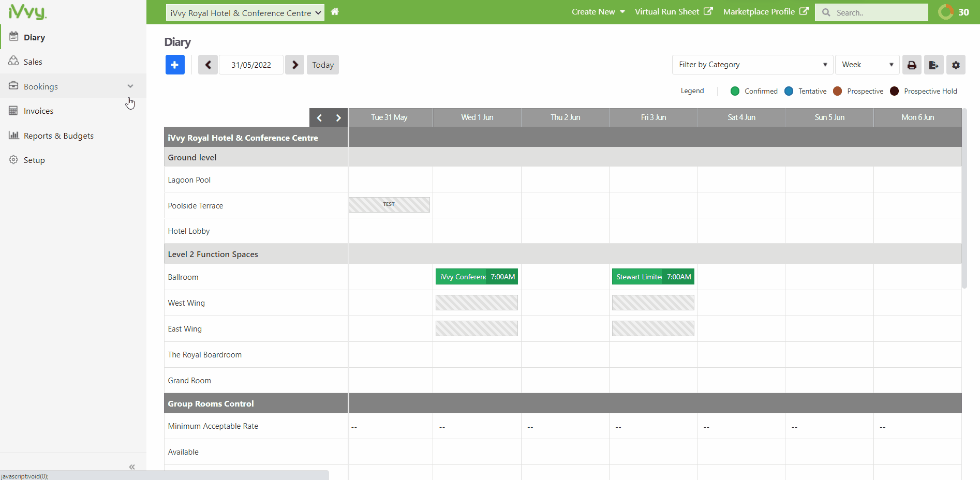The height and width of the screenshot is (480, 980).
Task: Open notifications counter showing 30
Action: coord(954,12)
